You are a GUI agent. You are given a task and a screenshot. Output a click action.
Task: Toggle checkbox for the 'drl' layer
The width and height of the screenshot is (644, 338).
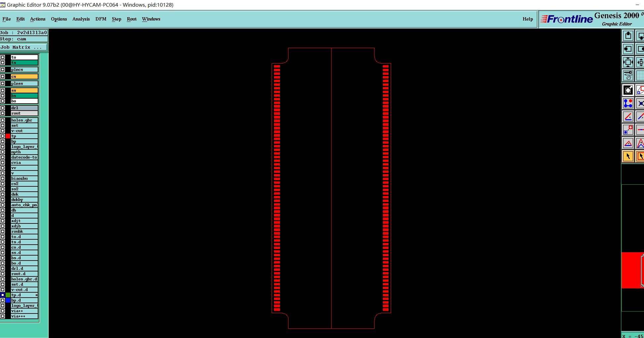point(3,108)
